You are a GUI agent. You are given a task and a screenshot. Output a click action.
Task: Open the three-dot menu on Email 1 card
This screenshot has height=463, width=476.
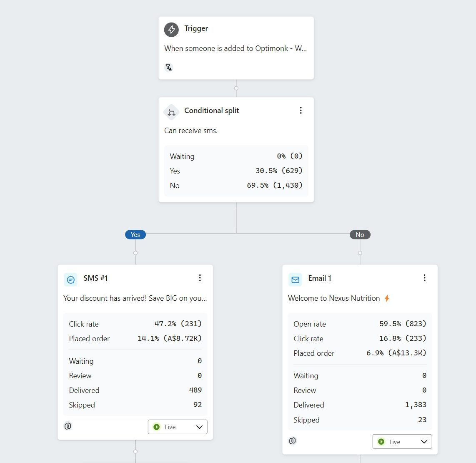click(x=425, y=277)
